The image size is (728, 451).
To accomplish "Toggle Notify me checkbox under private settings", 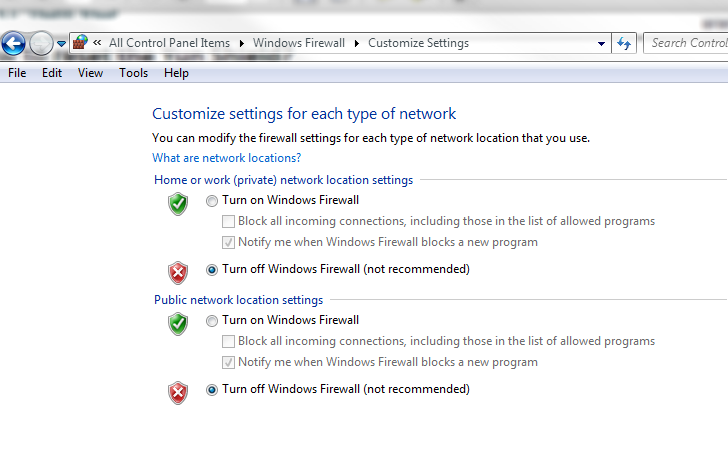I will coord(228,242).
